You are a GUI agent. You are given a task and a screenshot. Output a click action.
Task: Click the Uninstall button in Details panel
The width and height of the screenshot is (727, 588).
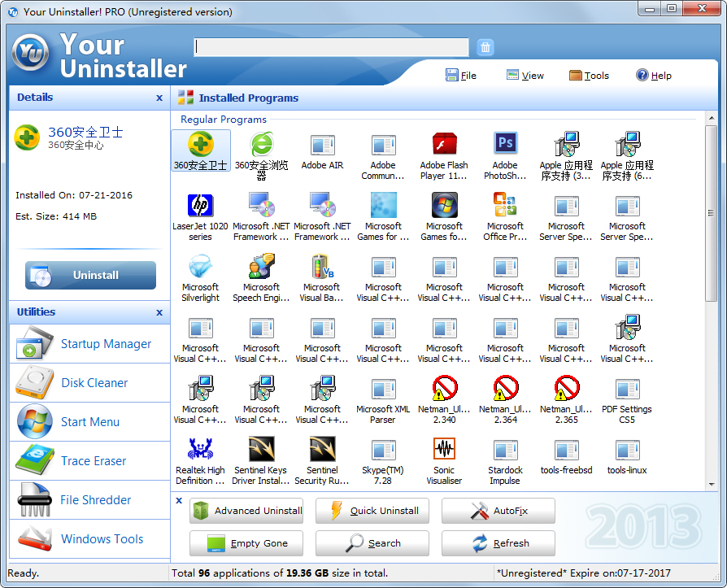pos(89,275)
